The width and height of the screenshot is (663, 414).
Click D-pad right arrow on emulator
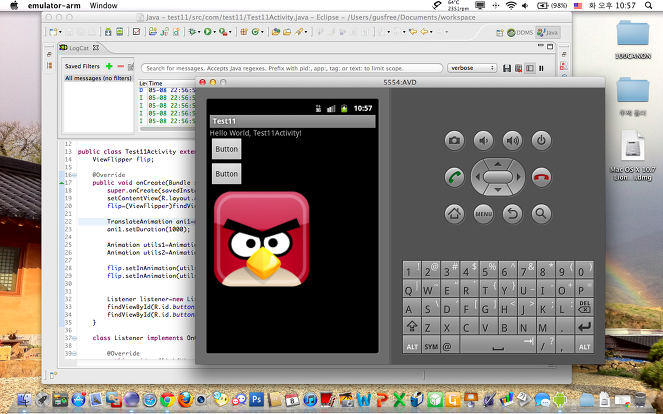pos(518,177)
